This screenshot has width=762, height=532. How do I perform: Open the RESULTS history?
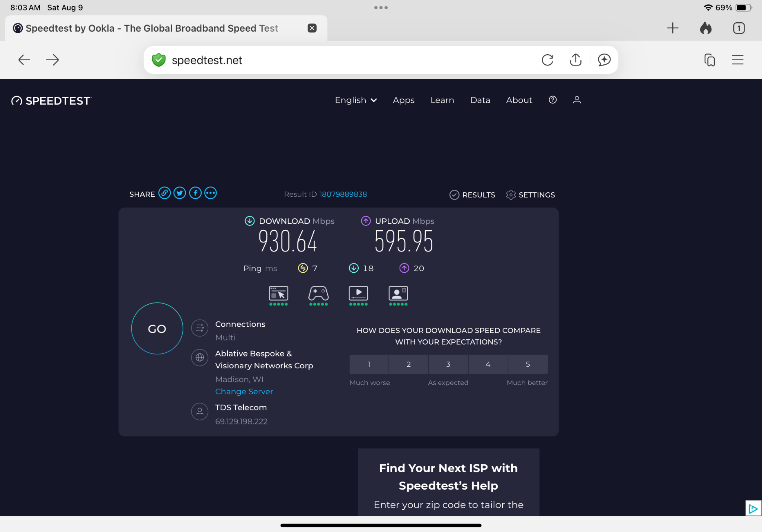[472, 195]
